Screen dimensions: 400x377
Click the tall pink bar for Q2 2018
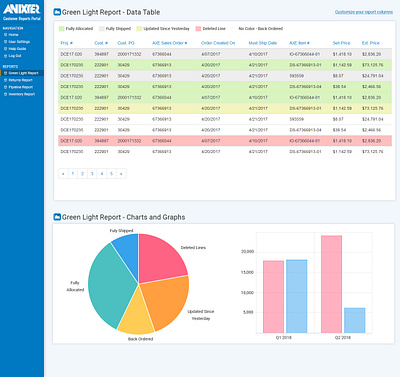pos(331,284)
